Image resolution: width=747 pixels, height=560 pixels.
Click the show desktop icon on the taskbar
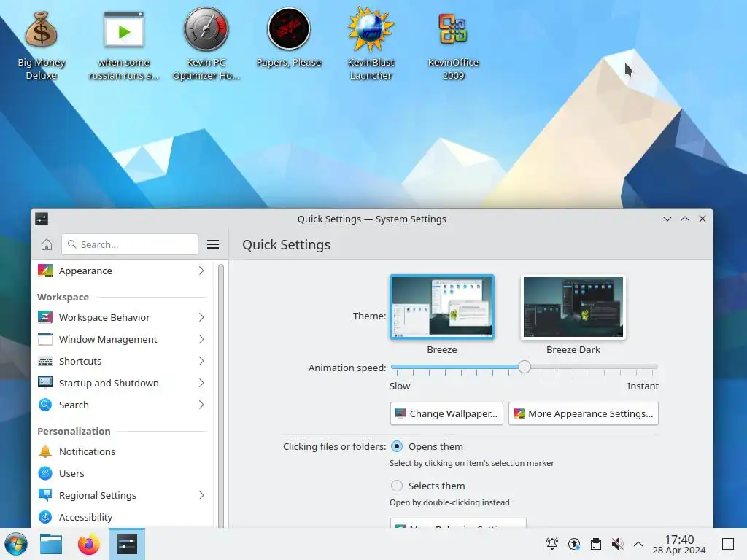coord(728,544)
